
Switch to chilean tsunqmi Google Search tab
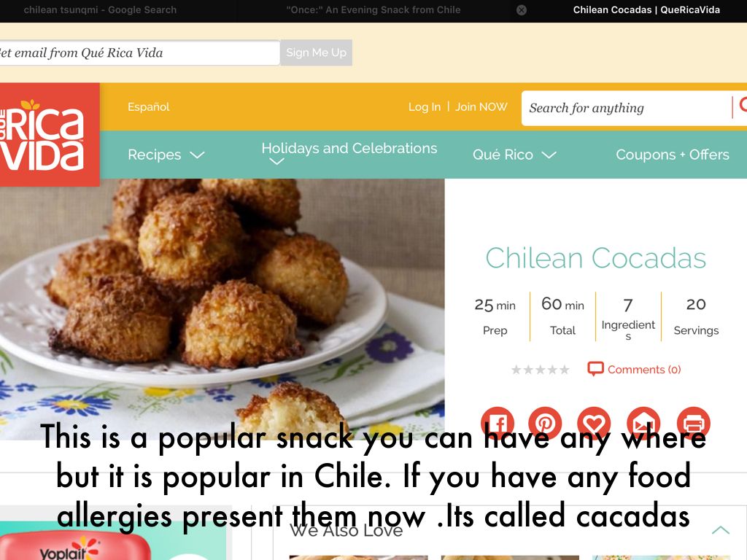[100, 10]
